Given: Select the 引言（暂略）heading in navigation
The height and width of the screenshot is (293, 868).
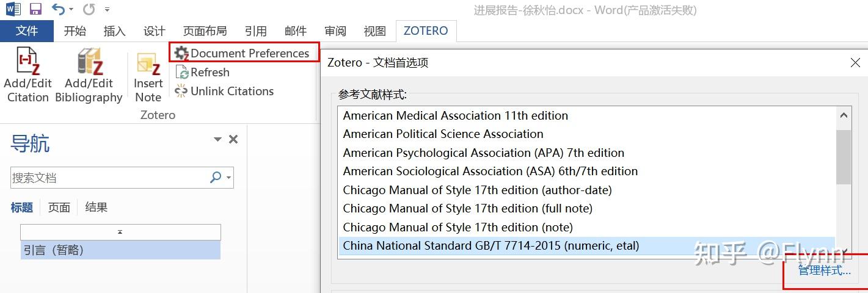Looking at the screenshot, I should tap(120, 250).
